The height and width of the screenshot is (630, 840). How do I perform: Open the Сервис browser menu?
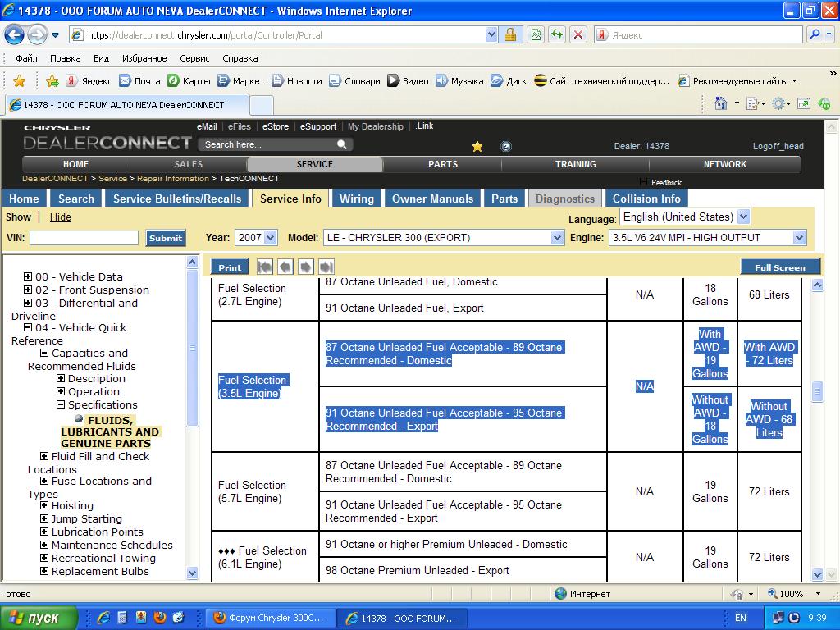(x=194, y=58)
